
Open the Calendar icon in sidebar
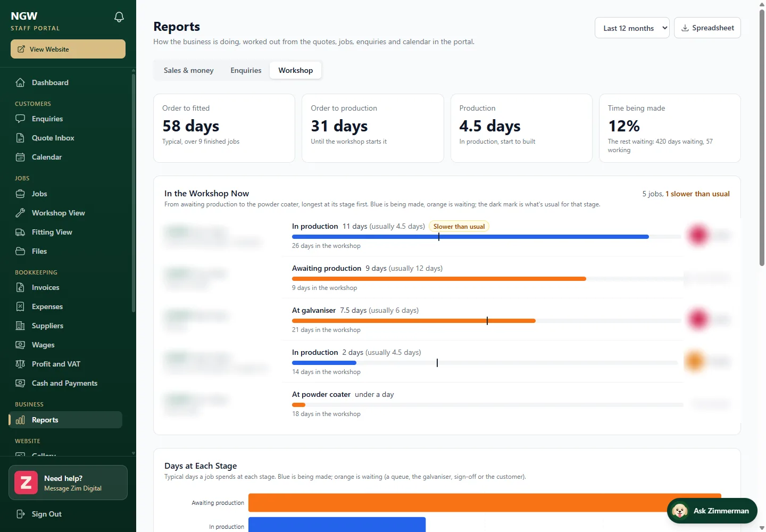(20, 157)
